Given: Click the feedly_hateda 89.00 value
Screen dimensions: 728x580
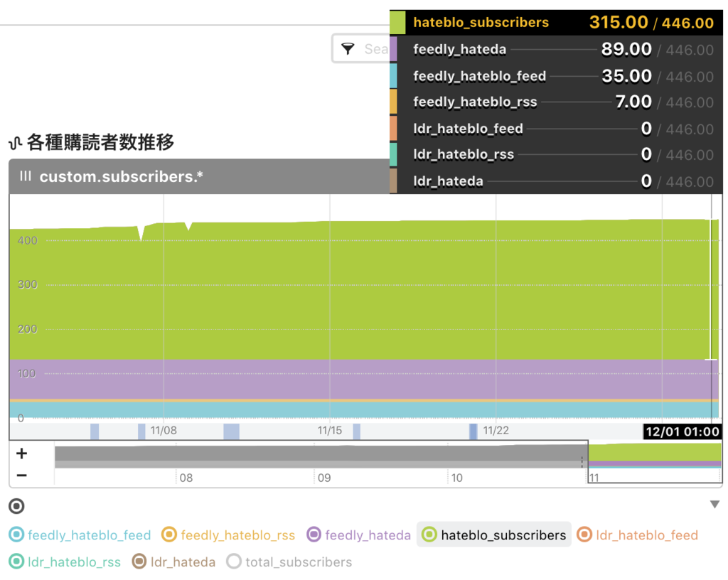Looking at the screenshot, I should click(626, 49).
